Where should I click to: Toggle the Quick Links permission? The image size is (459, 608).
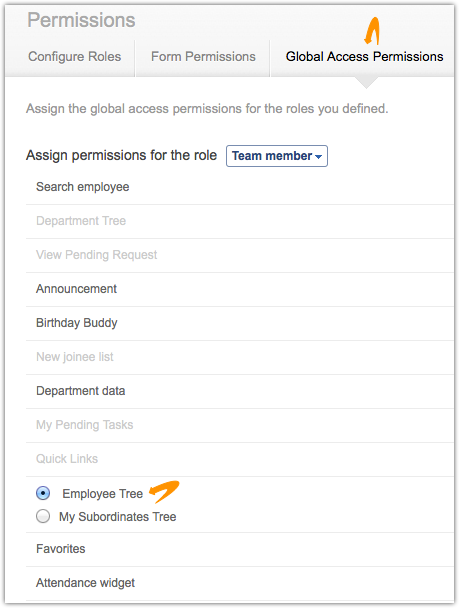pyautogui.click(x=240, y=459)
